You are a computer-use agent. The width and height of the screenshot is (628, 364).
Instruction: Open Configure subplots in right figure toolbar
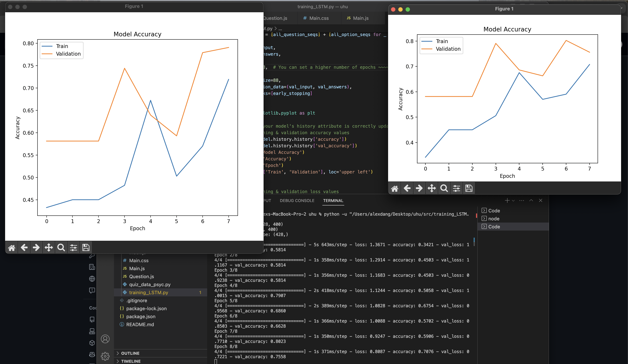(456, 188)
